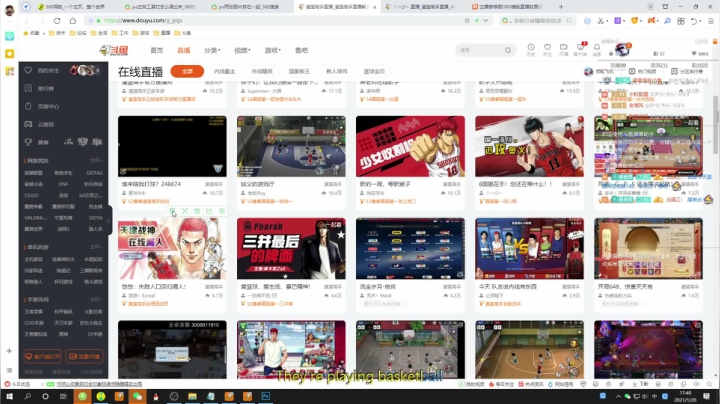The height and width of the screenshot is (404, 720).
Task: Open the followed heart icon in header
Action: [547, 50]
